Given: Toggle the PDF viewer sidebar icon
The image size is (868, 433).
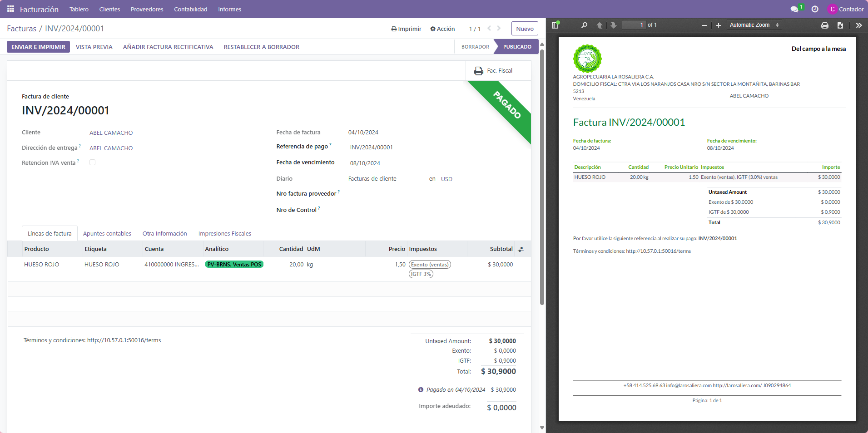Looking at the screenshot, I should [x=555, y=25].
